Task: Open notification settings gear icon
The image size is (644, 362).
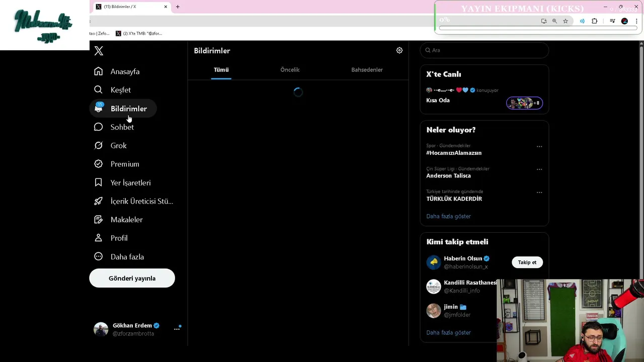Action: (399, 50)
